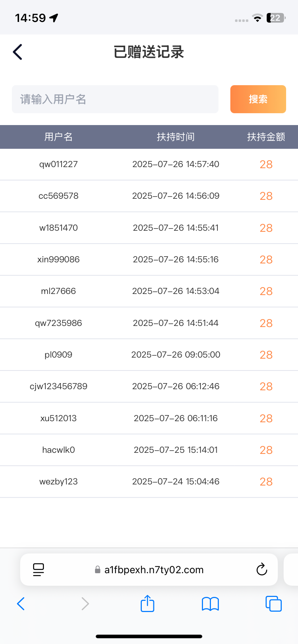Tap the a1fbpexh.n7ty02.com address bar
The height and width of the screenshot is (644, 298).
(x=154, y=570)
